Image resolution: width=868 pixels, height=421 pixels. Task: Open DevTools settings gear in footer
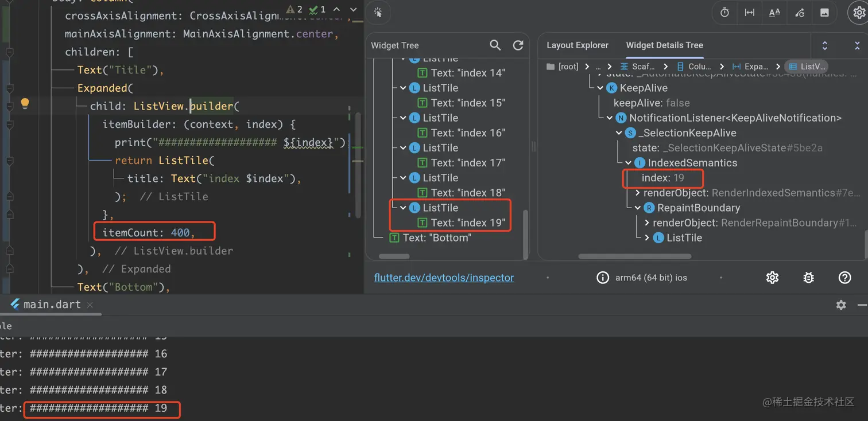[x=772, y=278]
